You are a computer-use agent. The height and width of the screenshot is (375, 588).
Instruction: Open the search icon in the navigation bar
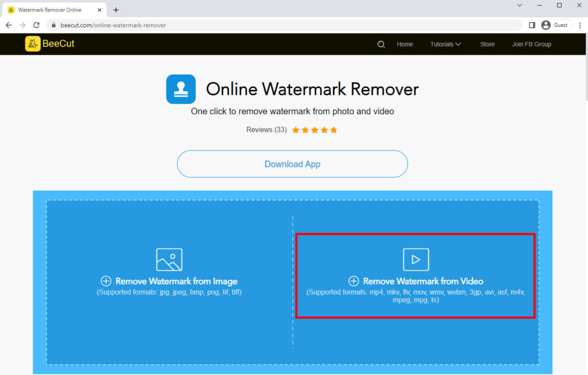(x=381, y=44)
